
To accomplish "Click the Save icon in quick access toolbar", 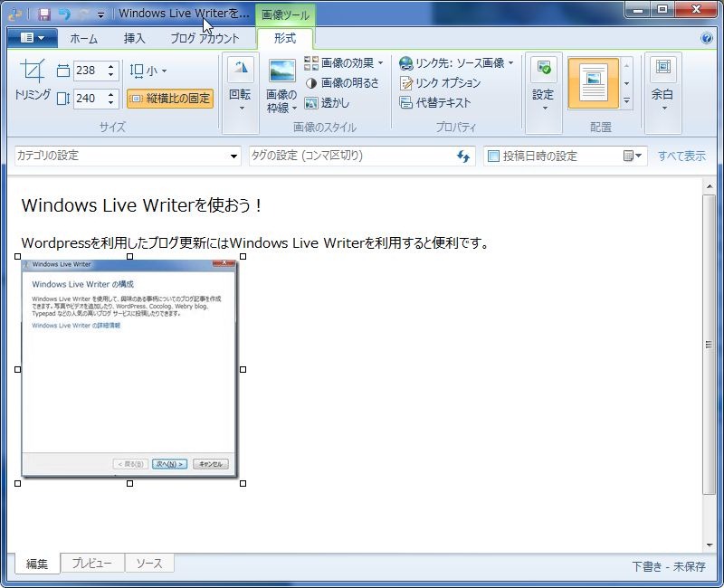I will pyautogui.click(x=43, y=14).
